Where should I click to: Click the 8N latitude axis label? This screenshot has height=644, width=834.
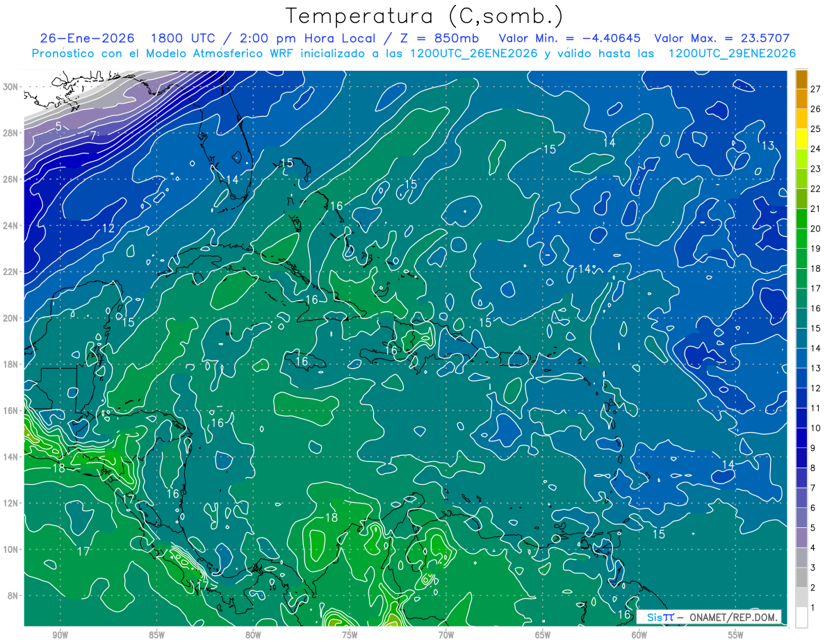[x=14, y=595]
